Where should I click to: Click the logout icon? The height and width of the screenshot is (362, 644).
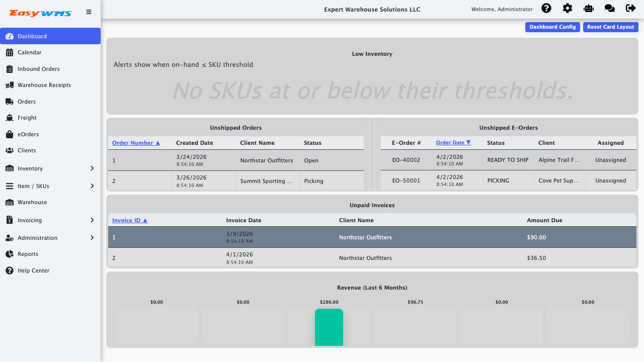tap(631, 8)
